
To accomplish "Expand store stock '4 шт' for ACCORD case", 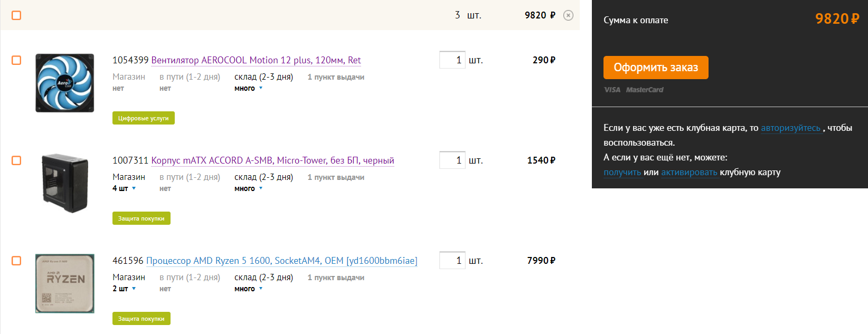I will pos(124,188).
